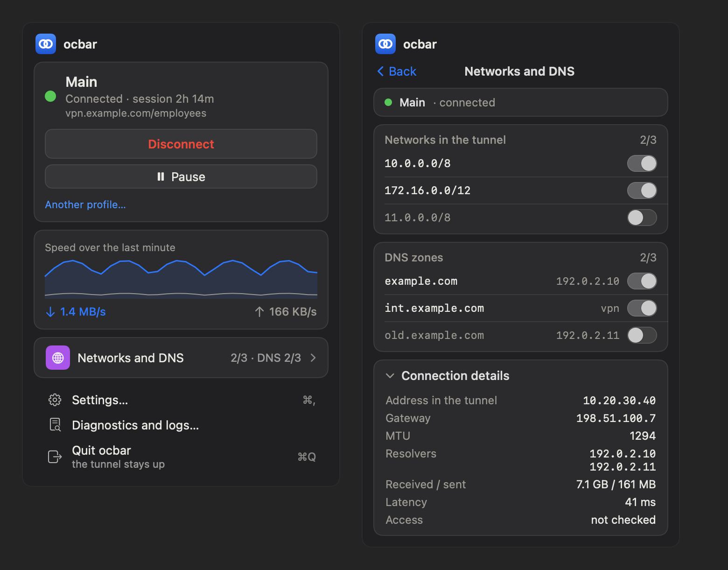Click the download arrow next to 1.4 MB/s
Image resolution: width=728 pixels, height=570 pixels.
pyautogui.click(x=50, y=312)
